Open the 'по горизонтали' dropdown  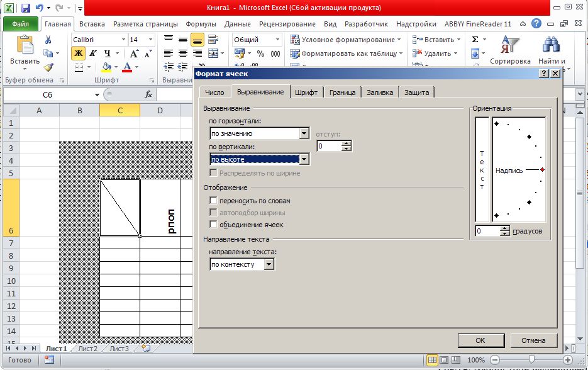click(304, 133)
